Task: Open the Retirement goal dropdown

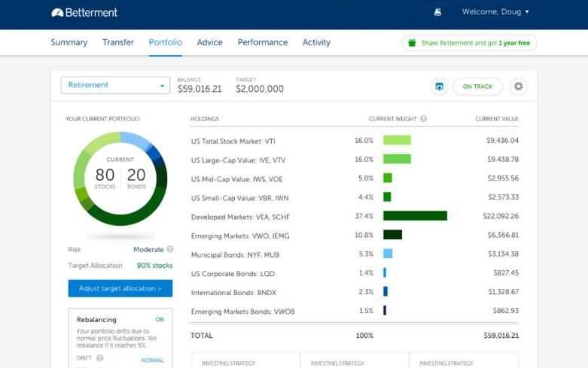Action: point(115,85)
